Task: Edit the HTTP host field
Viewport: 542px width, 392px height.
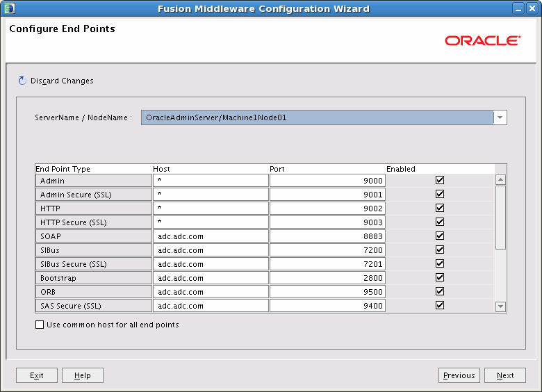Action: (211, 208)
